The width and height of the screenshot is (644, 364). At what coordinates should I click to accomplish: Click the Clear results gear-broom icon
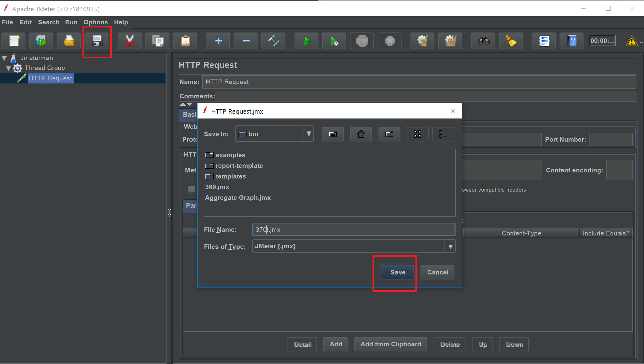[423, 41]
